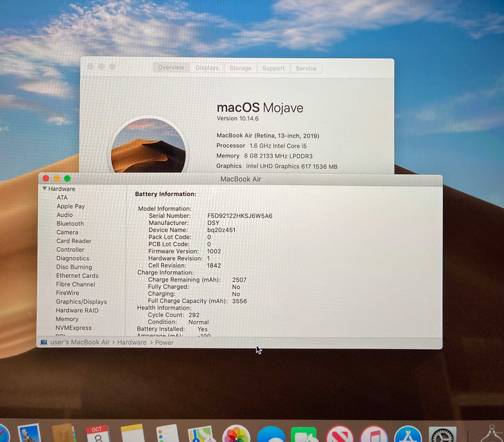The height and width of the screenshot is (442, 504).
Task: Select Graphics/Displays in the sidebar
Action: click(x=81, y=302)
